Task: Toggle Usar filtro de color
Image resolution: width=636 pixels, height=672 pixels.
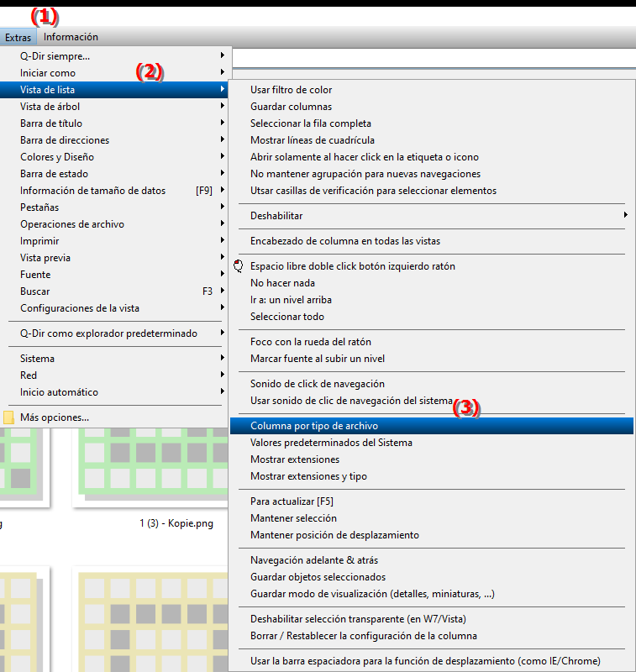Action: click(x=432, y=90)
